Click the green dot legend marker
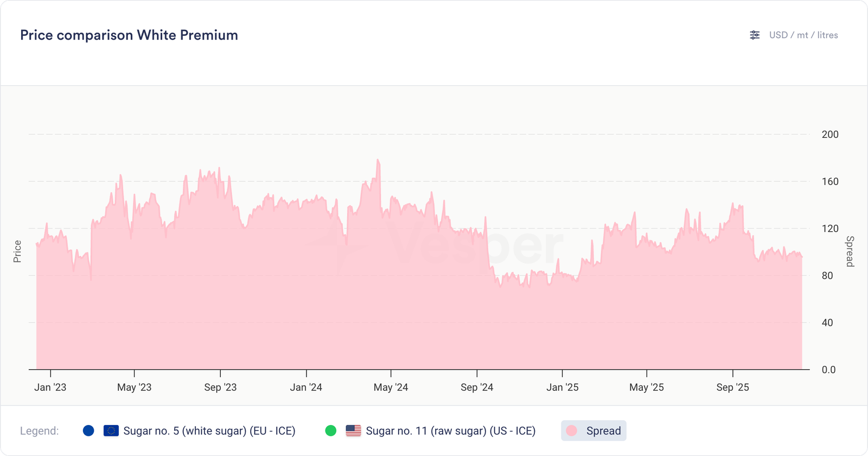Image resolution: width=868 pixels, height=456 pixels. (330, 431)
